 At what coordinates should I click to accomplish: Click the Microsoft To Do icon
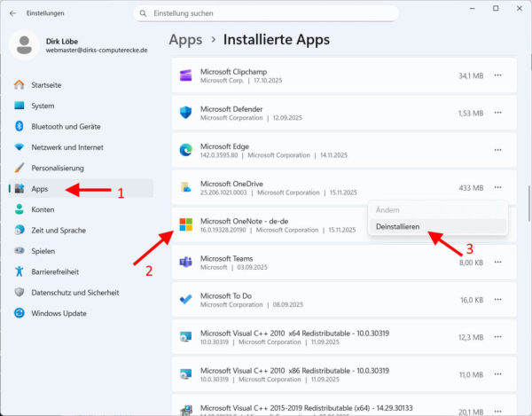[185, 299]
